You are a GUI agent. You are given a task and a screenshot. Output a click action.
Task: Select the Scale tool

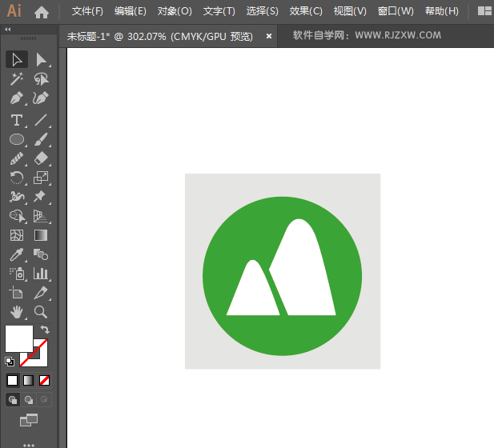tap(42, 178)
